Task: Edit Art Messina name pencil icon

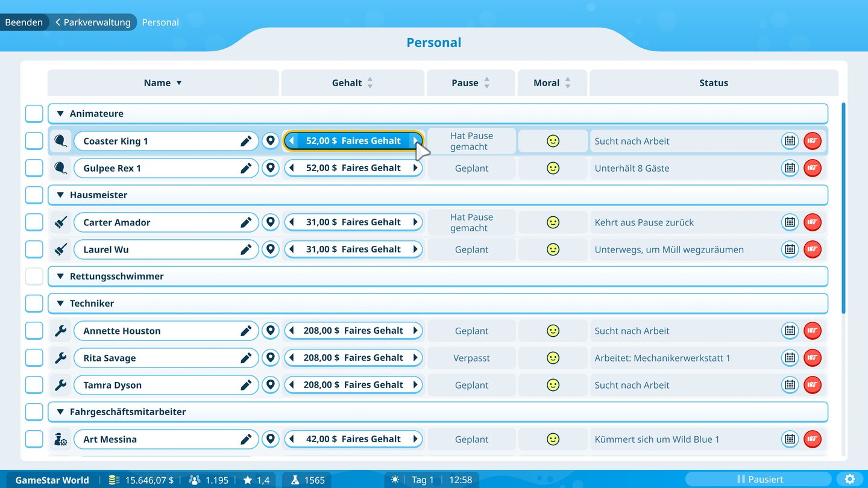Action: coord(246,439)
